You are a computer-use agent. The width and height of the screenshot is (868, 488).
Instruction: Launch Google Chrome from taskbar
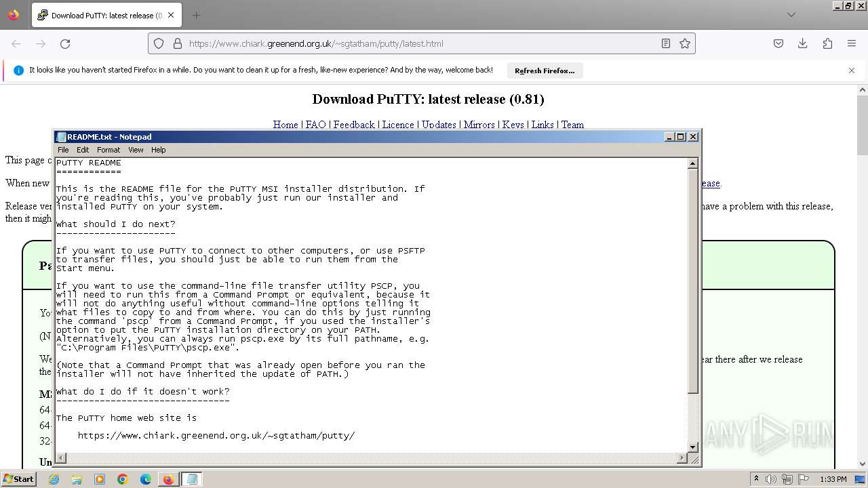coord(123,479)
